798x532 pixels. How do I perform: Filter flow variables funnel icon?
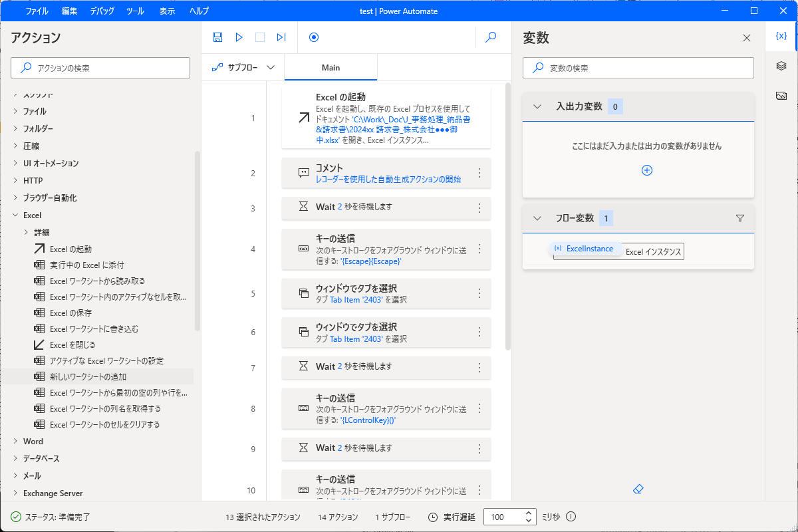740,218
